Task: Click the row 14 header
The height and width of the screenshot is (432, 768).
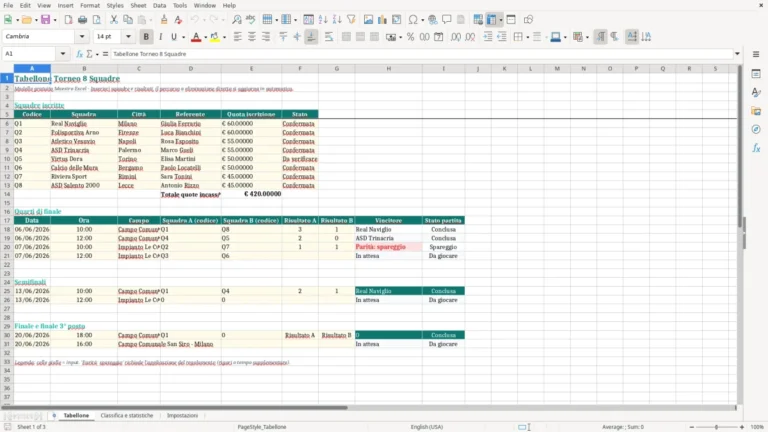Action: 7,194
